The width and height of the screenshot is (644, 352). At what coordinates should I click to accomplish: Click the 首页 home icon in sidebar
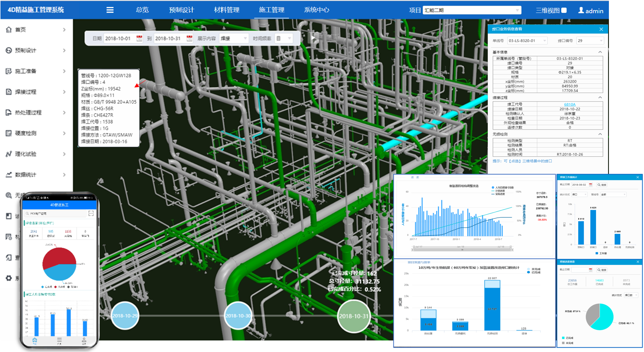pos(9,30)
